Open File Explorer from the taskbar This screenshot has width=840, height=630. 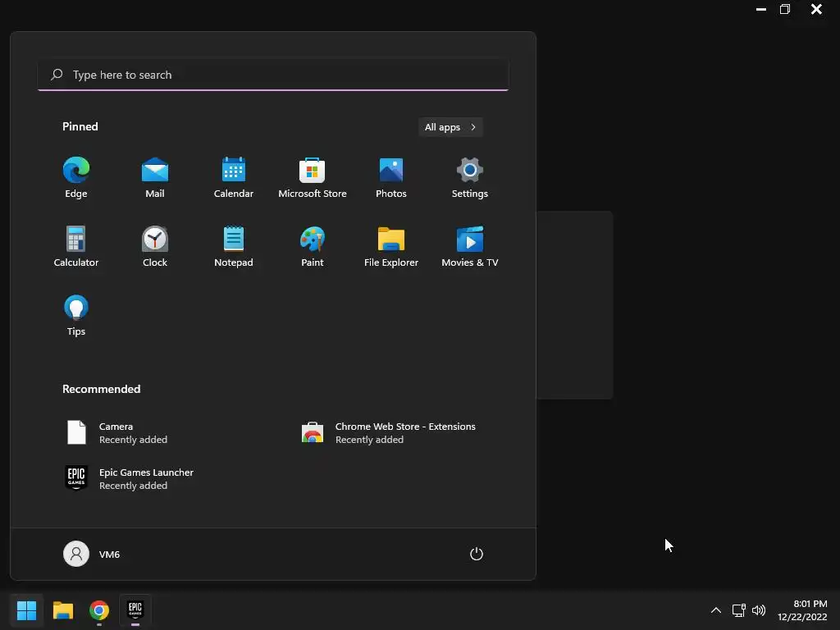point(62,609)
